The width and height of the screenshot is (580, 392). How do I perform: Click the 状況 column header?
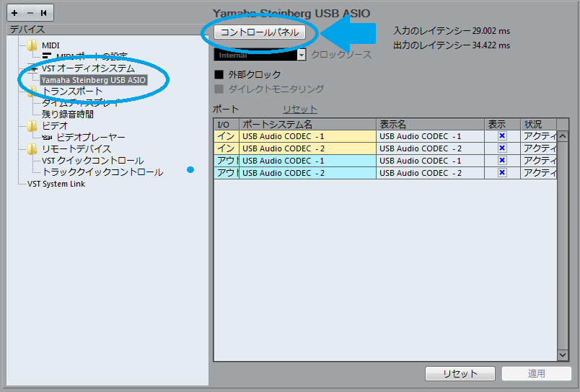pyautogui.click(x=539, y=125)
